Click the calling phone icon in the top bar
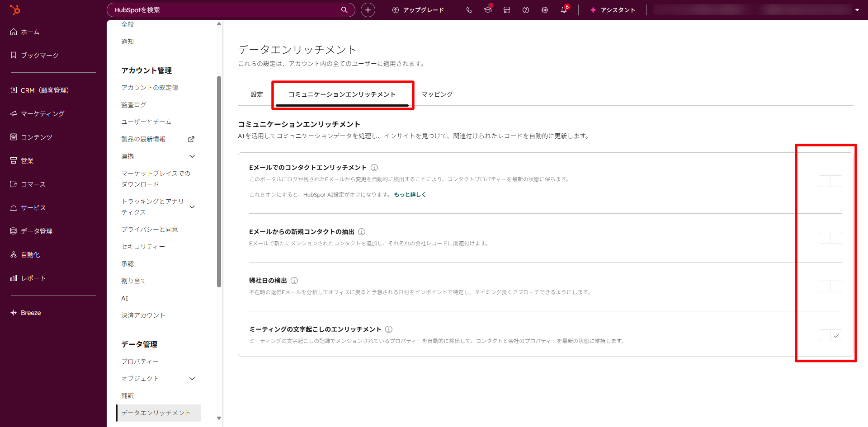This screenshot has height=427, width=868. click(x=469, y=9)
